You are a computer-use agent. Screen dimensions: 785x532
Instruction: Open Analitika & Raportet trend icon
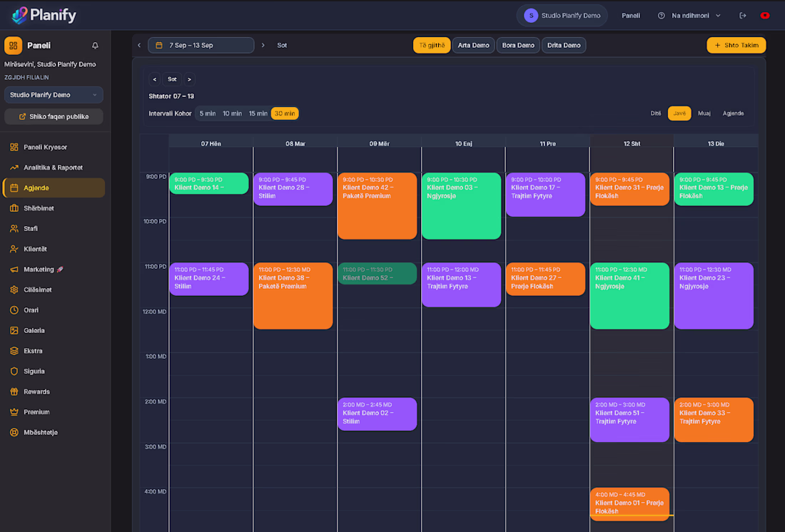click(x=14, y=168)
